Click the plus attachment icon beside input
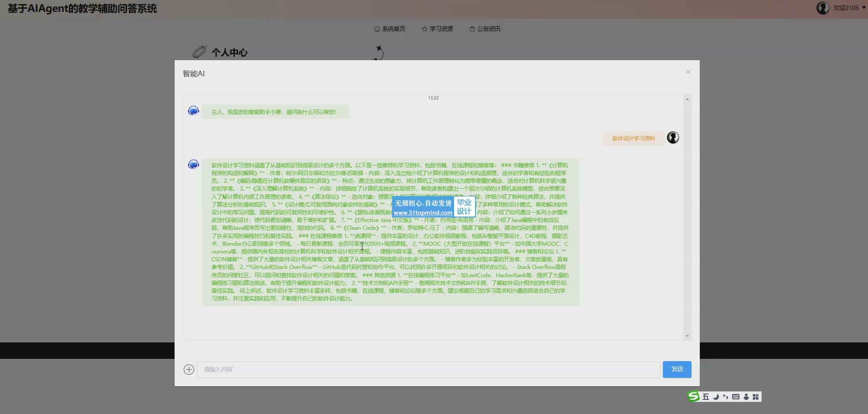The height and width of the screenshot is (414, 868). 189,369
